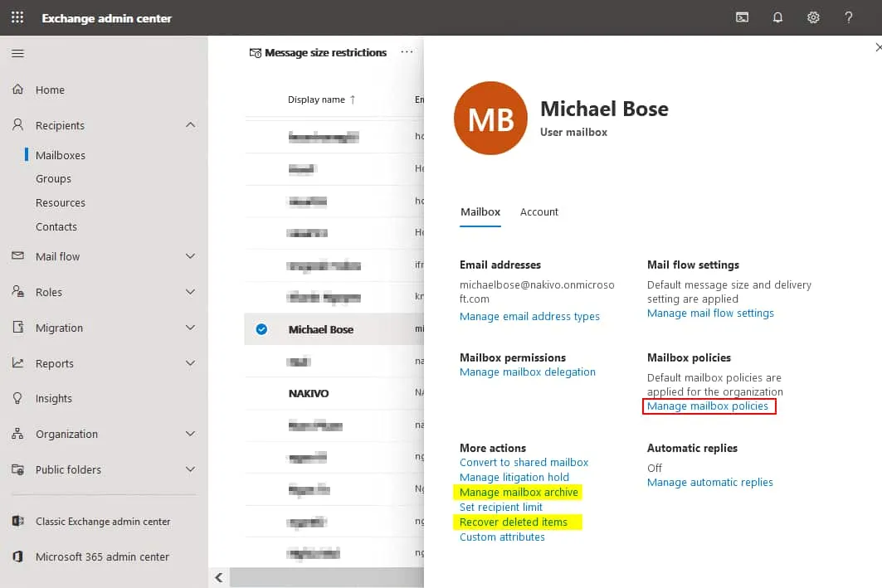
Task: Expand the Mail flow section
Action: (x=190, y=256)
